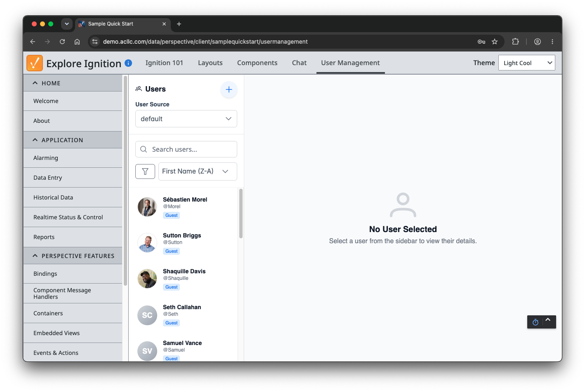View site information icon in address bar

(95, 42)
